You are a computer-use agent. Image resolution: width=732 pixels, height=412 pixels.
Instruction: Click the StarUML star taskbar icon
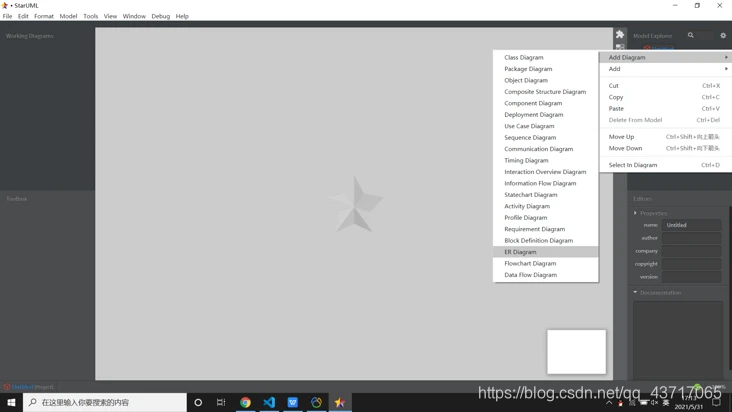340,402
